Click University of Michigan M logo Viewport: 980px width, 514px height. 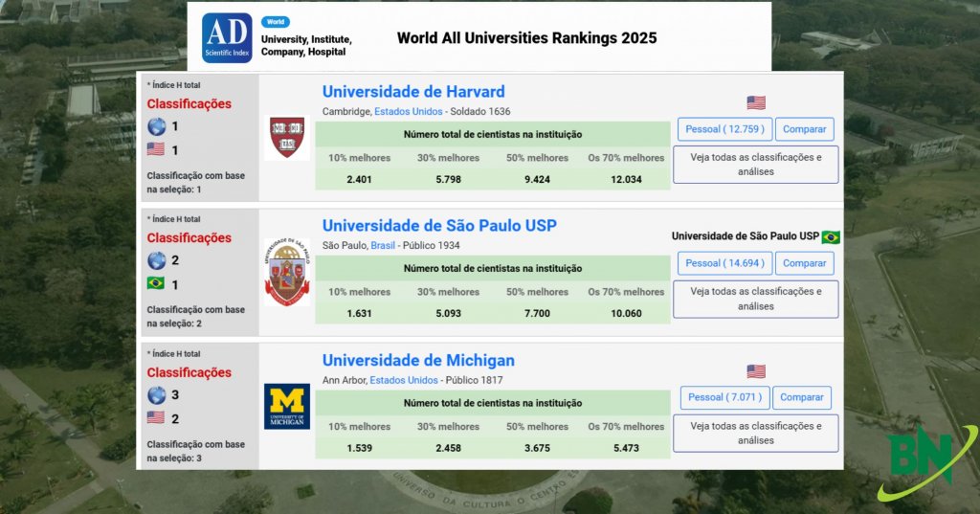tap(287, 407)
